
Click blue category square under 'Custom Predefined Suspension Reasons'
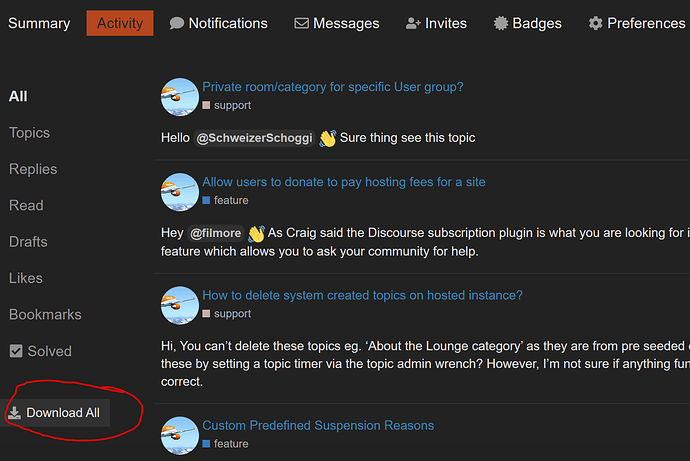(x=206, y=444)
